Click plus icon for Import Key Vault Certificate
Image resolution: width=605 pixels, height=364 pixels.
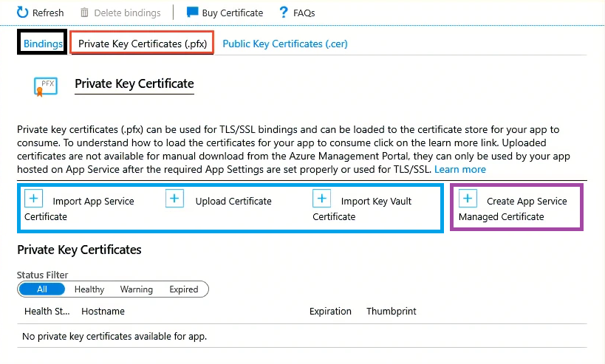tap(321, 199)
